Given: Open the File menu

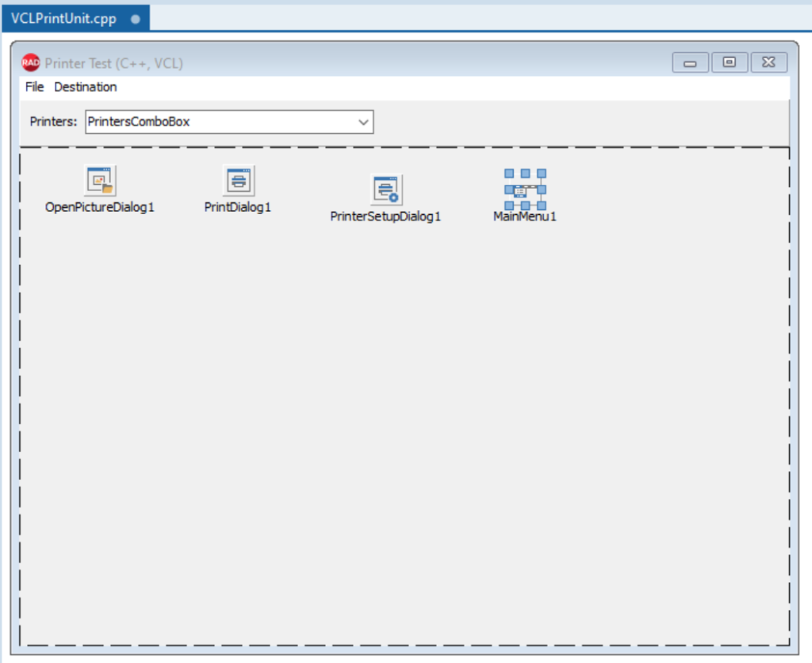Looking at the screenshot, I should (x=33, y=87).
